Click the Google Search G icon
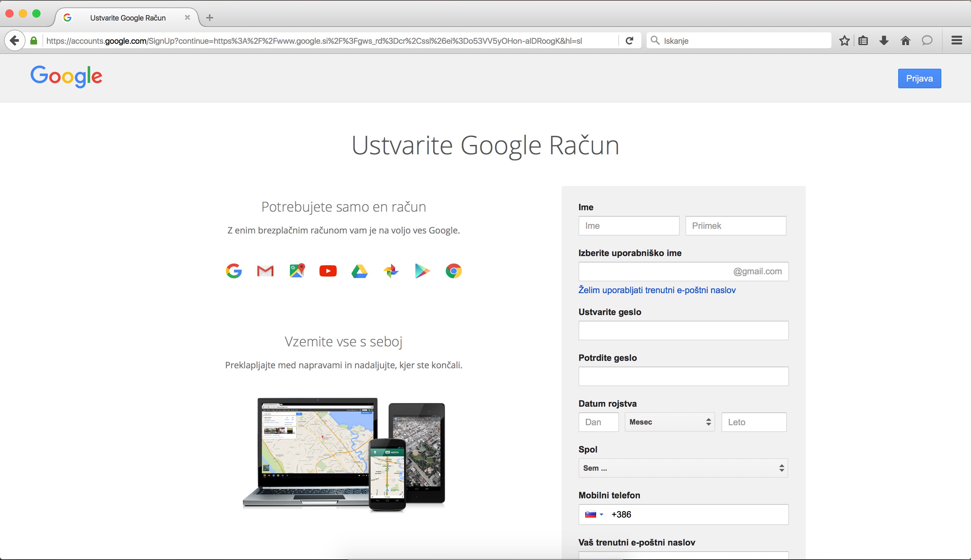971x560 pixels. 234,271
